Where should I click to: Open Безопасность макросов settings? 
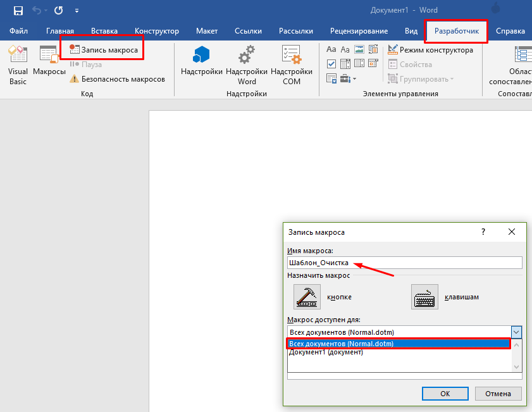point(118,79)
